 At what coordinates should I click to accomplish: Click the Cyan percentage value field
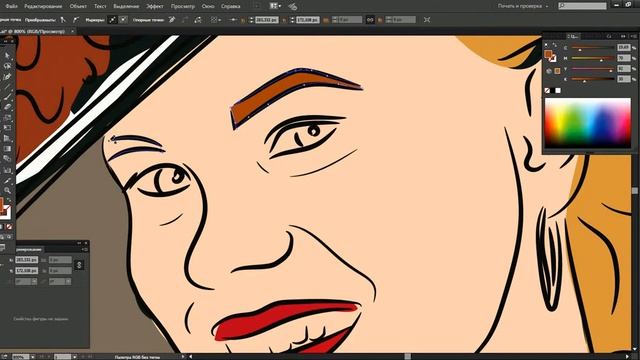(623, 48)
